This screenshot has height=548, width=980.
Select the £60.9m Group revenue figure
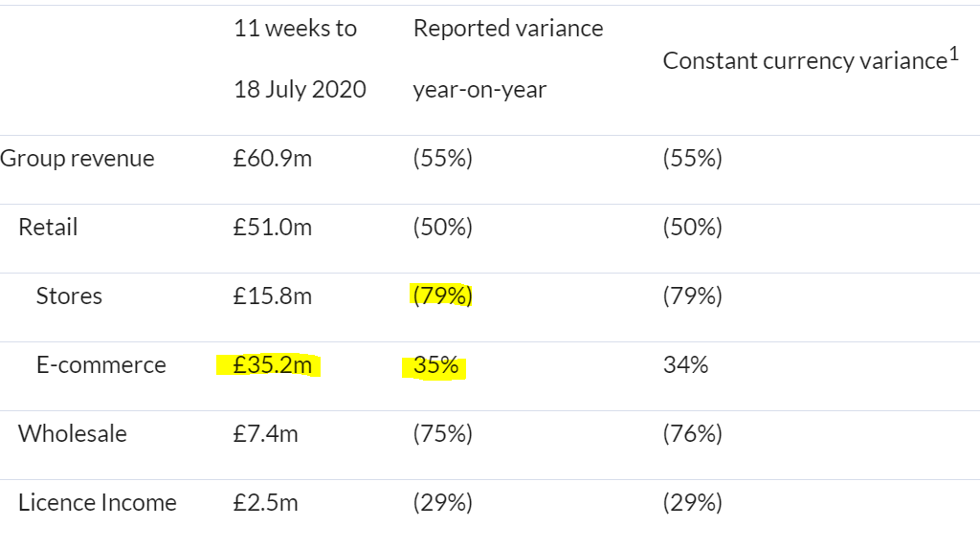click(273, 158)
